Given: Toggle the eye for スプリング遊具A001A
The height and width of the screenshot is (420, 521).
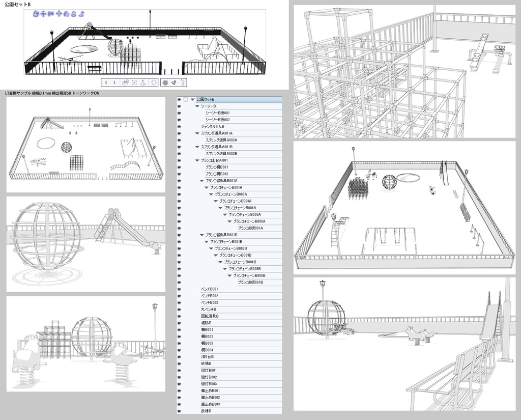Looking at the screenshot, I should pyautogui.click(x=180, y=133).
